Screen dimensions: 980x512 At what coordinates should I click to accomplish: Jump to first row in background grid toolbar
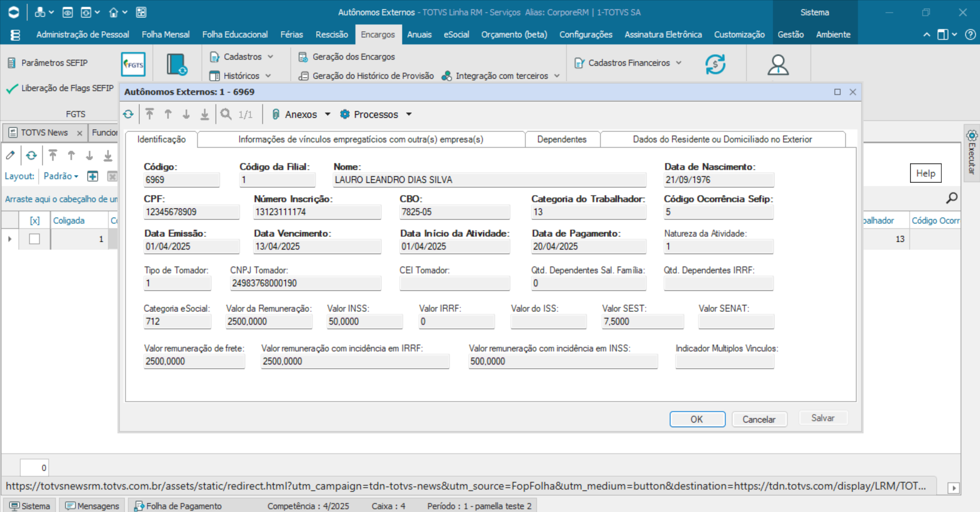[53, 155]
